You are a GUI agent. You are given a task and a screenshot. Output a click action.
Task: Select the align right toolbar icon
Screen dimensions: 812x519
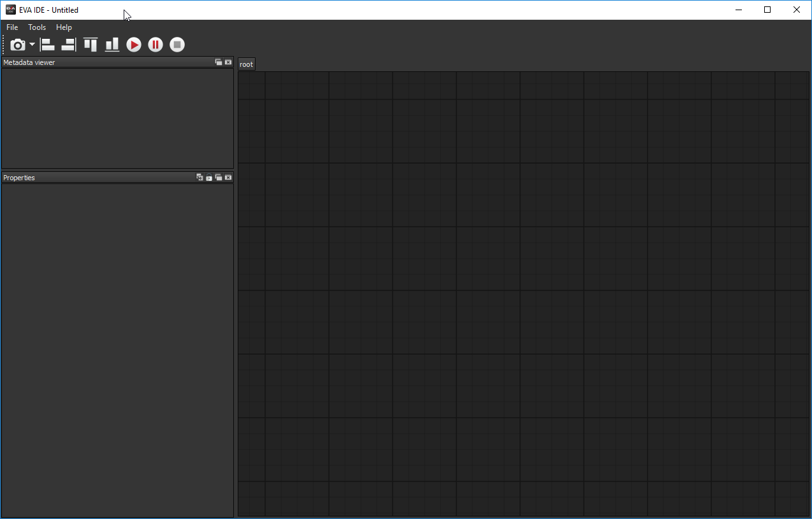(68, 45)
